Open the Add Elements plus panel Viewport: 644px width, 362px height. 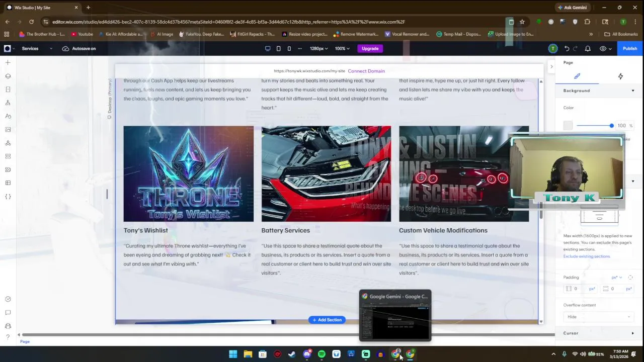pos(8,63)
